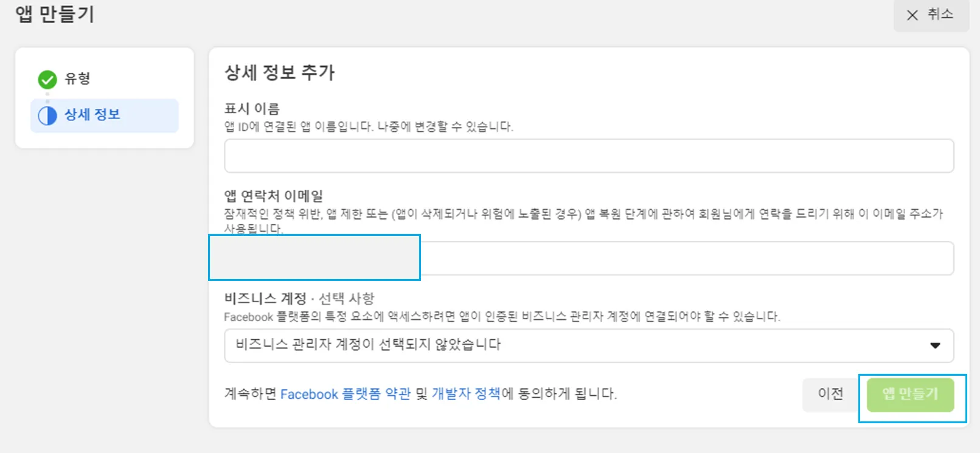Click the 앱 연락처 이메일 label
Viewport: 980px width, 453px height.
tap(274, 196)
